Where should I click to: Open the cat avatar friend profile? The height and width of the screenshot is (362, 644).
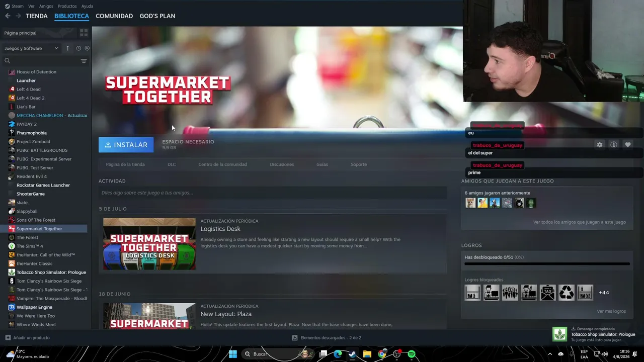(x=470, y=203)
